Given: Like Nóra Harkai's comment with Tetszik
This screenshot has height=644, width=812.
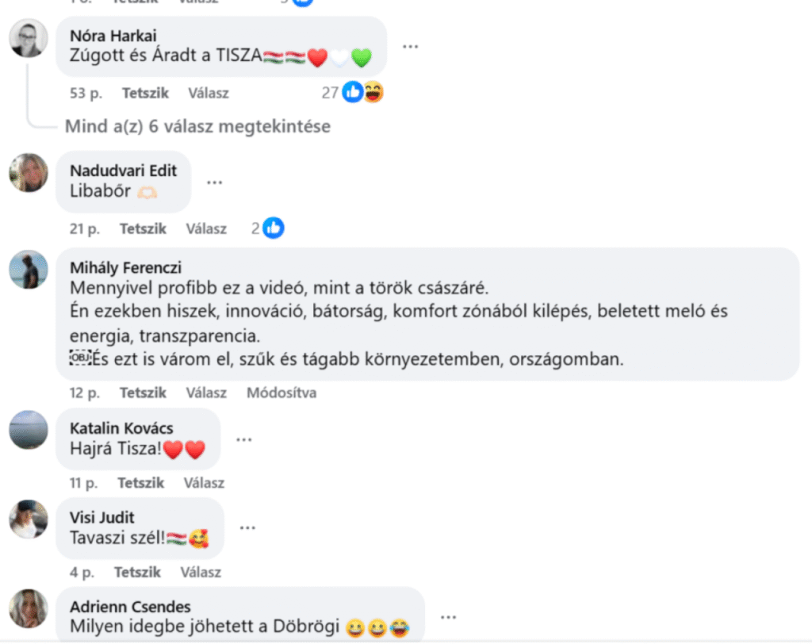Looking at the screenshot, I should click(x=145, y=93).
